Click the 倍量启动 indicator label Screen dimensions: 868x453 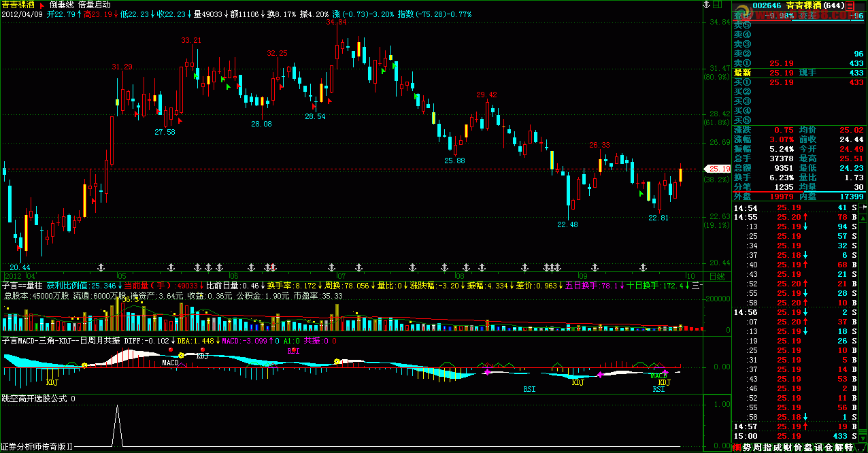click(95, 5)
